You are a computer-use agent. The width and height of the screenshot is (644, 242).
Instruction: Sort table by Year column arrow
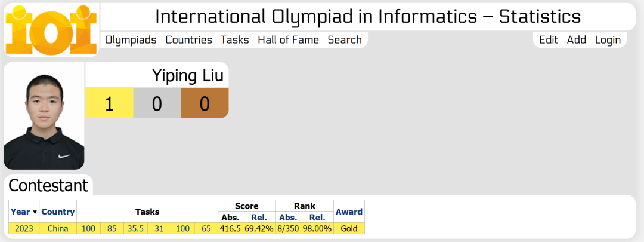35,212
